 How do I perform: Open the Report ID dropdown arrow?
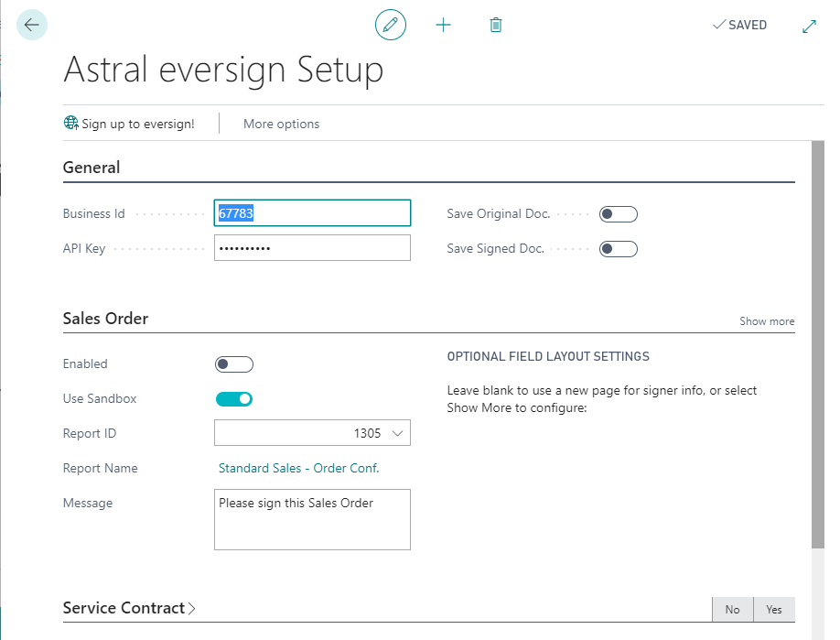(x=397, y=434)
